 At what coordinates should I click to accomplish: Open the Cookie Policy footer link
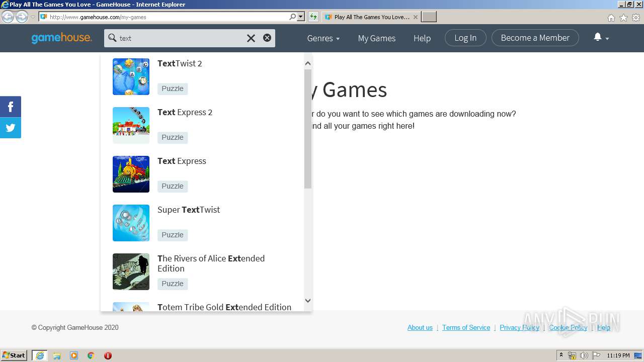coord(568,327)
